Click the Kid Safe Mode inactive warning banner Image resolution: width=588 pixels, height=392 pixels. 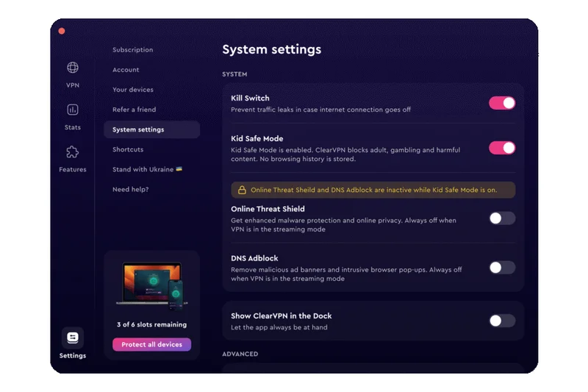point(373,190)
